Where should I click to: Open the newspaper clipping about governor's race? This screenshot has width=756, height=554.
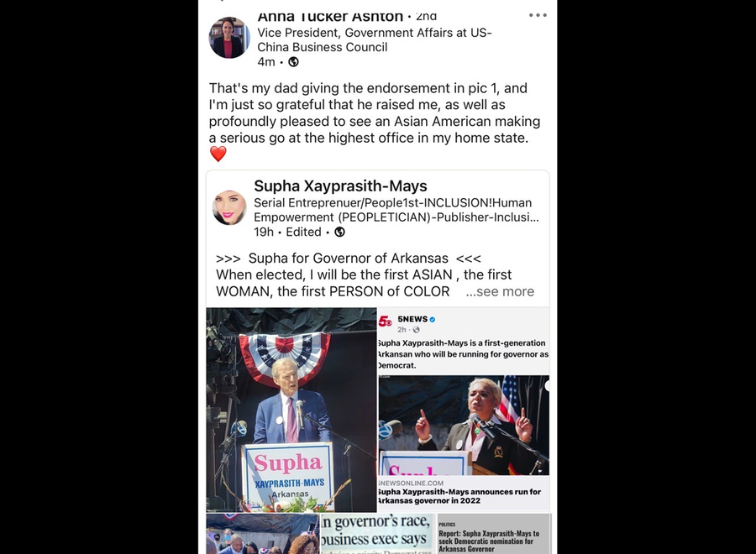378,534
